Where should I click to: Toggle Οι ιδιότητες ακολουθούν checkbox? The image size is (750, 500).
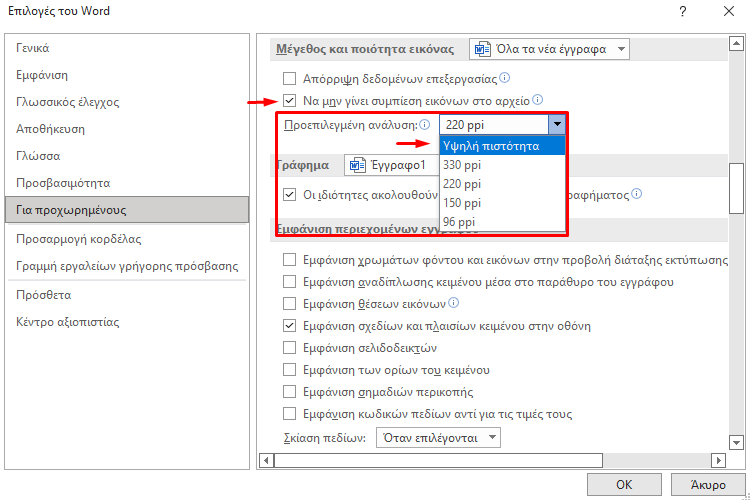tap(289, 195)
